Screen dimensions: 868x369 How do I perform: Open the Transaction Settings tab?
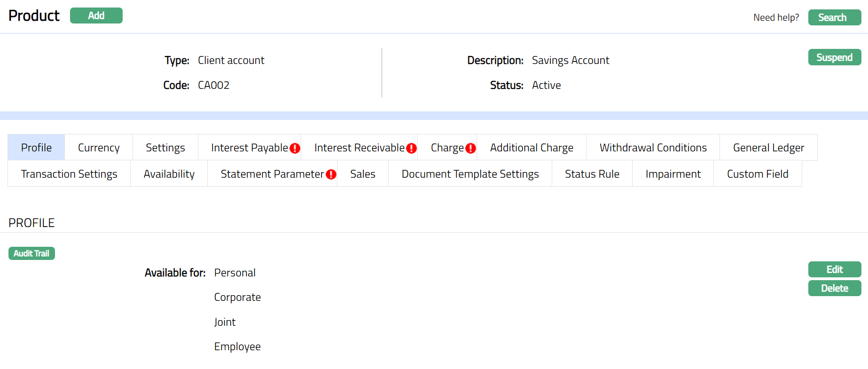69,174
